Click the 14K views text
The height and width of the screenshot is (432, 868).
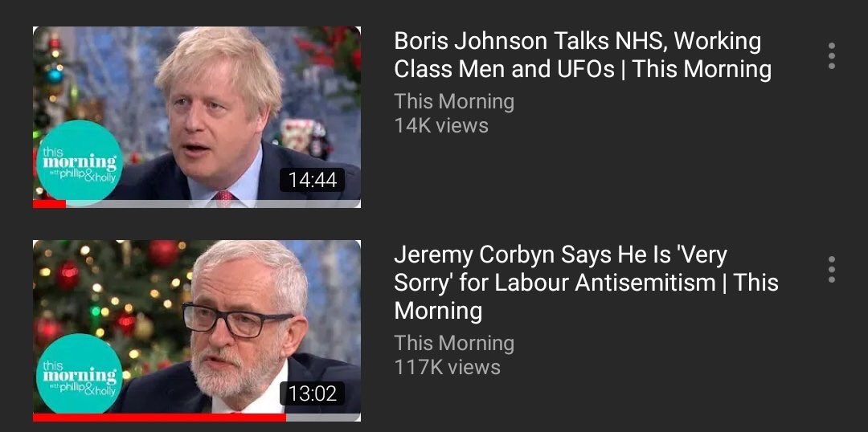click(x=441, y=125)
